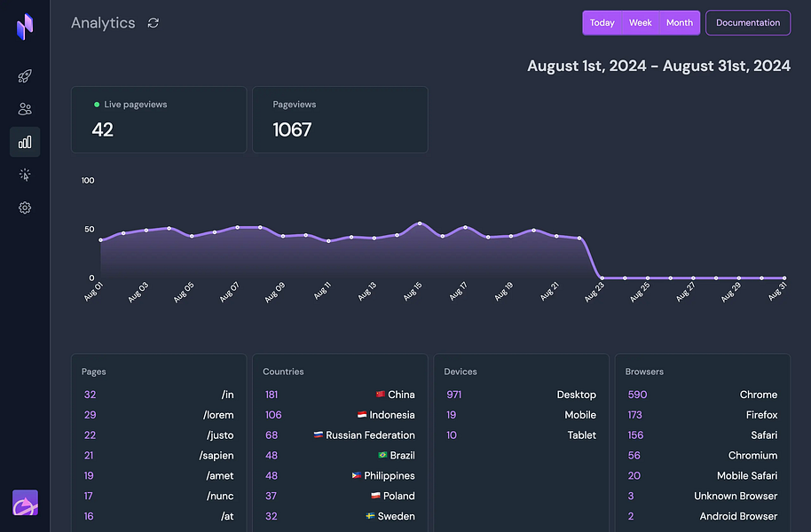
Task: Refresh the analytics data
Action: coord(153,23)
